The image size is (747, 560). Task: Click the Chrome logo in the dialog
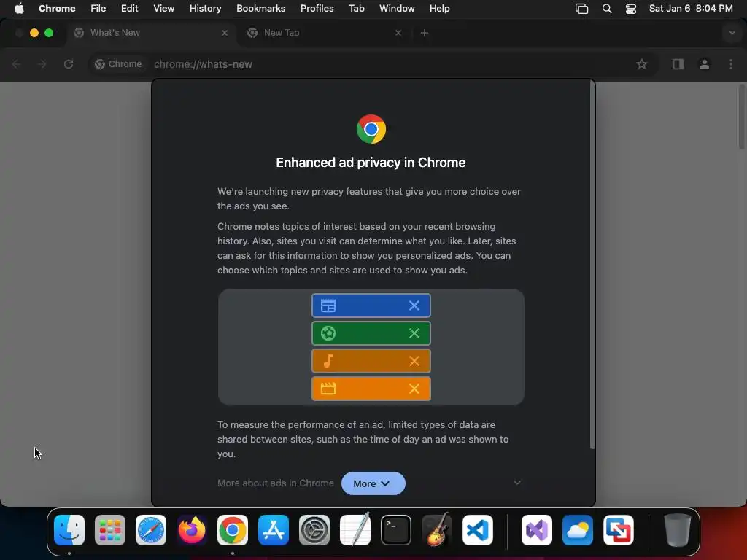(x=371, y=129)
